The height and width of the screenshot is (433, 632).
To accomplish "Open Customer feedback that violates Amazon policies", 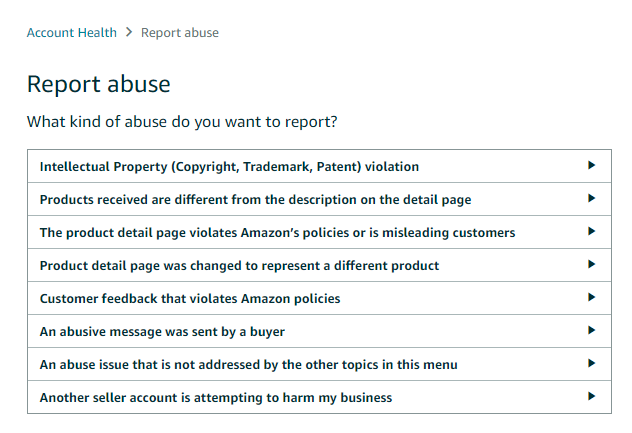I will click(x=319, y=298).
